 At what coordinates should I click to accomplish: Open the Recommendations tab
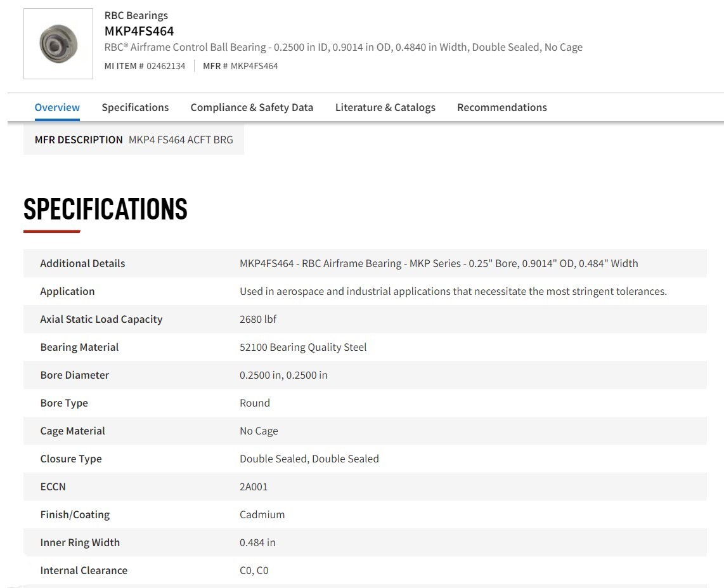pyautogui.click(x=502, y=107)
